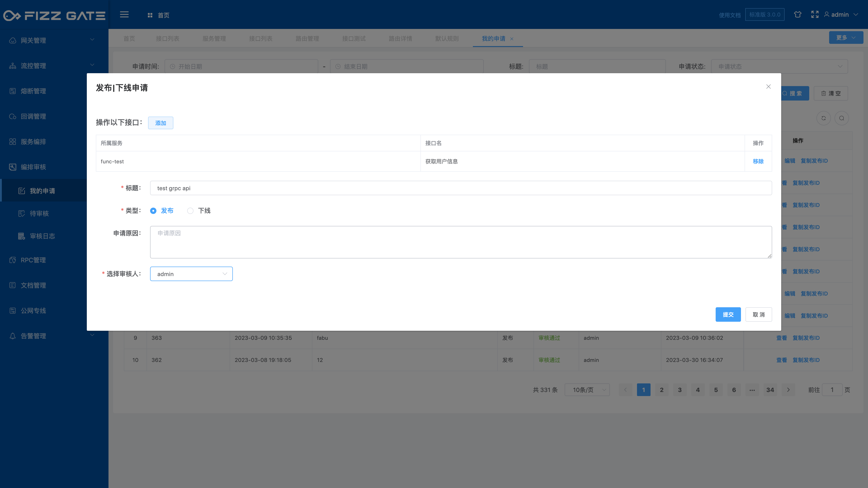Viewport: 868px width, 488px height.
Task: Close the 发布|下线申请 dialog
Action: point(768,87)
